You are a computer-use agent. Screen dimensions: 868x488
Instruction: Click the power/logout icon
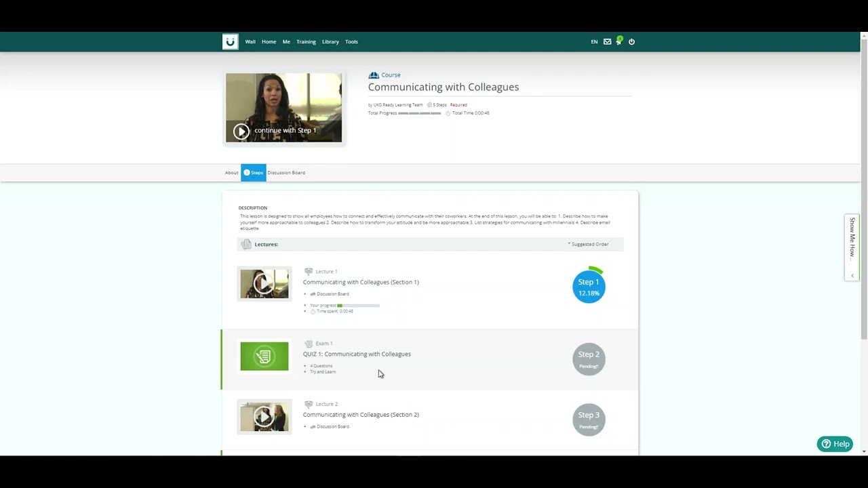coord(631,41)
